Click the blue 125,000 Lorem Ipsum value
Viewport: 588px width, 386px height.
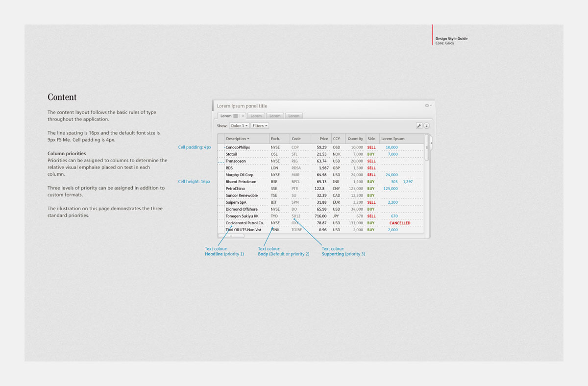[391, 189]
